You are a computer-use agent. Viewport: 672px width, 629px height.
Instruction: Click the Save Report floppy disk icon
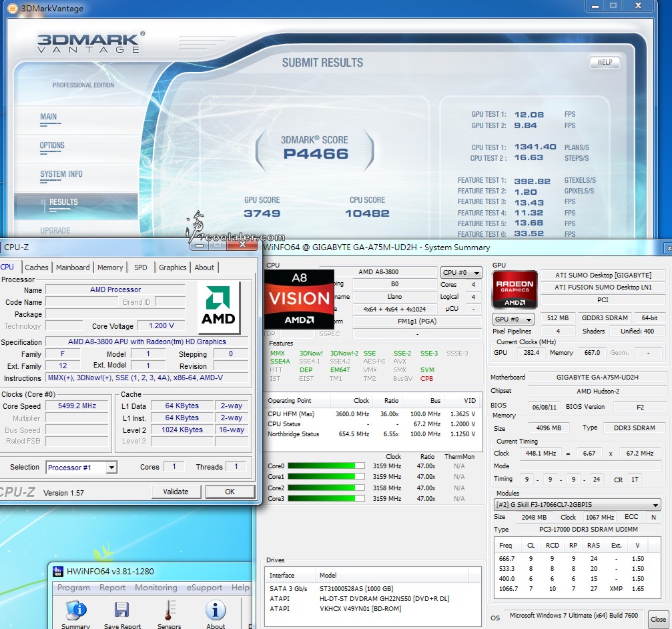(121, 610)
